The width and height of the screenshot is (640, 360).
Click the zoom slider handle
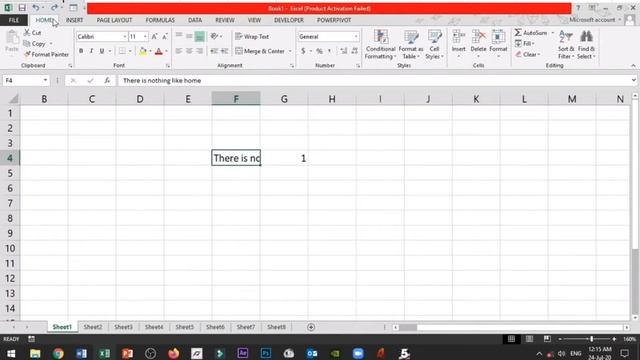[591, 339]
